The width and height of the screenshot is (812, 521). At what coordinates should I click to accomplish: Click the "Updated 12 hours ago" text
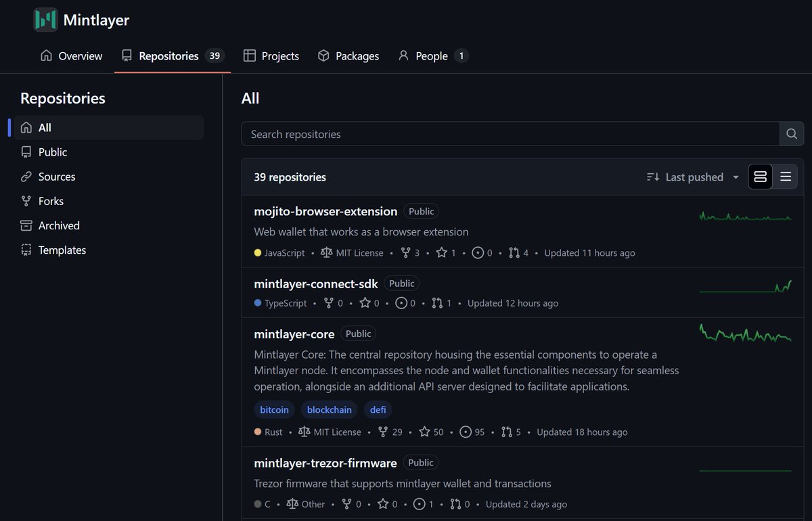click(x=513, y=303)
